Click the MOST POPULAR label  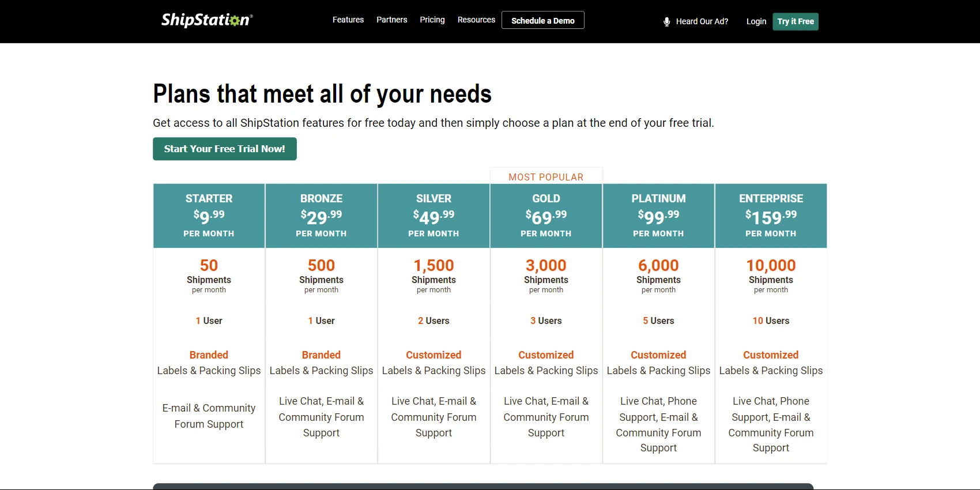click(546, 177)
